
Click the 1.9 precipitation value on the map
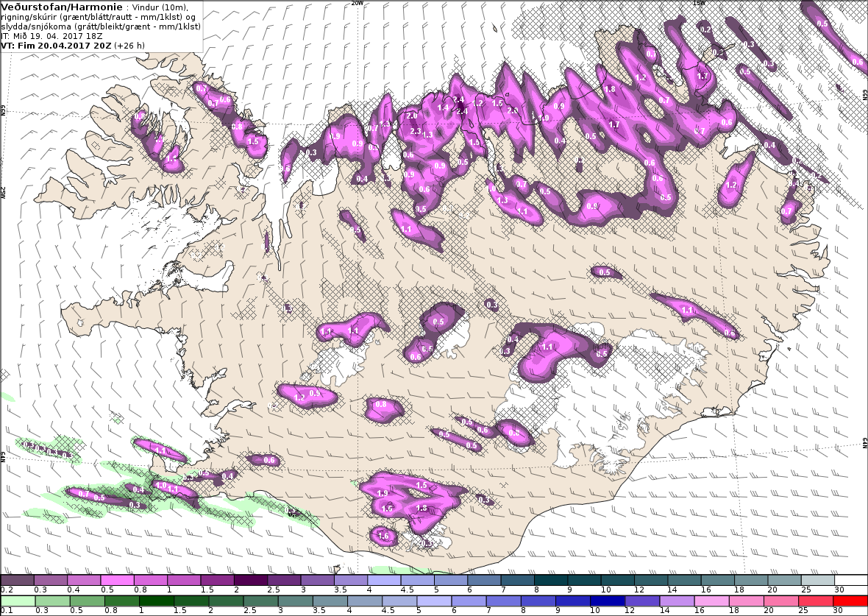383,493
